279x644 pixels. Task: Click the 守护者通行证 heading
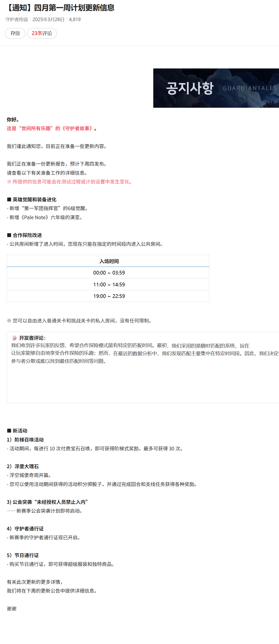(x=25, y=529)
